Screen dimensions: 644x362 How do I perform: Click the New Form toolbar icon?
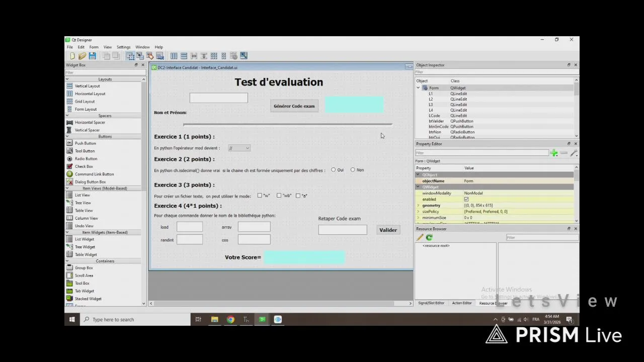tap(72, 56)
